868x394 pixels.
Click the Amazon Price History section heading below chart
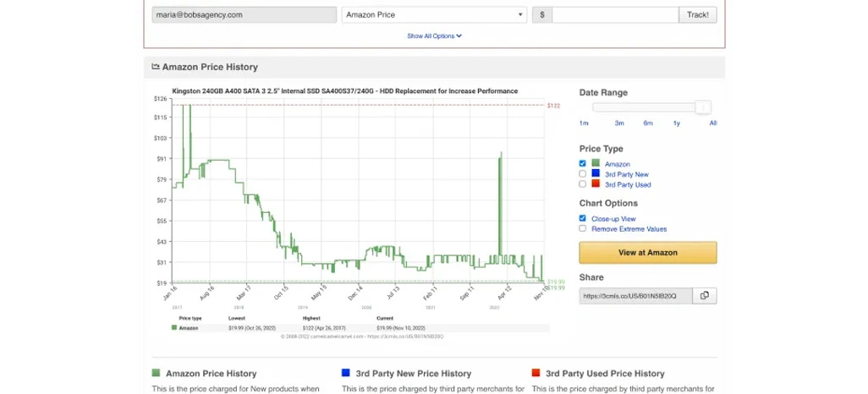(211, 374)
